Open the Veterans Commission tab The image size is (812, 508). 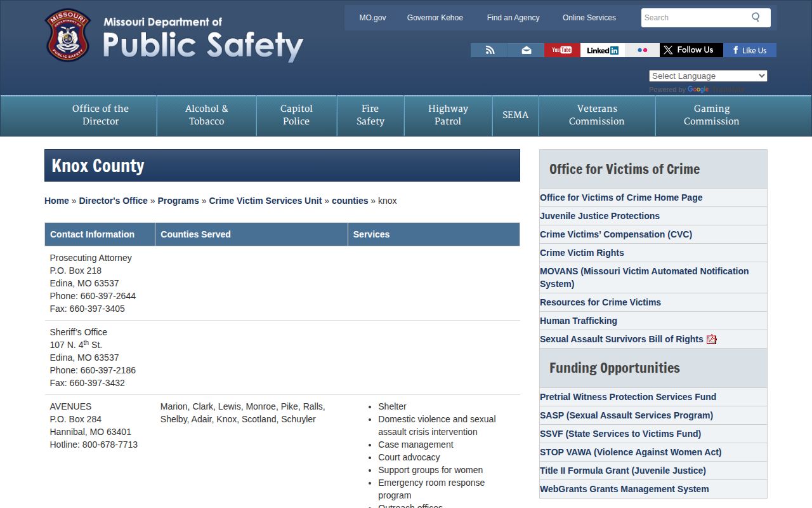[597, 116]
